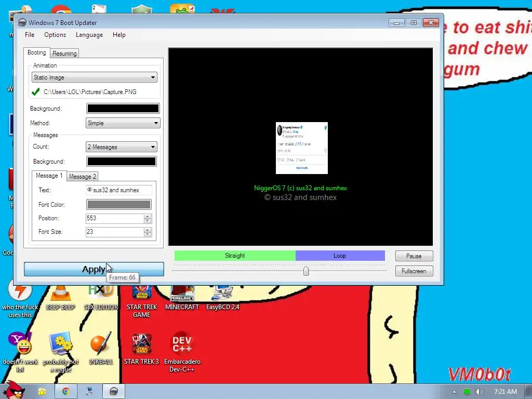
Task: Open the 'probably not a rogue' desktop icon
Action: pyautogui.click(x=60, y=352)
